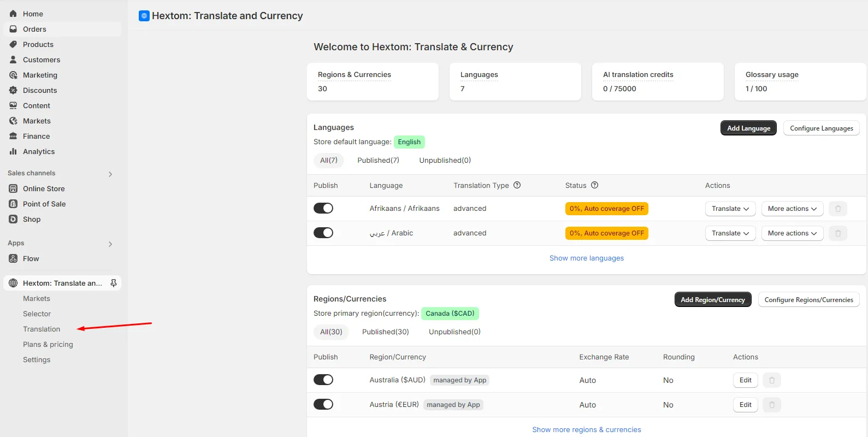Image resolution: width=868 pixels, height=437 pixels.
Task: Select the All(30) regions tab
Action: tap(331, 332)
